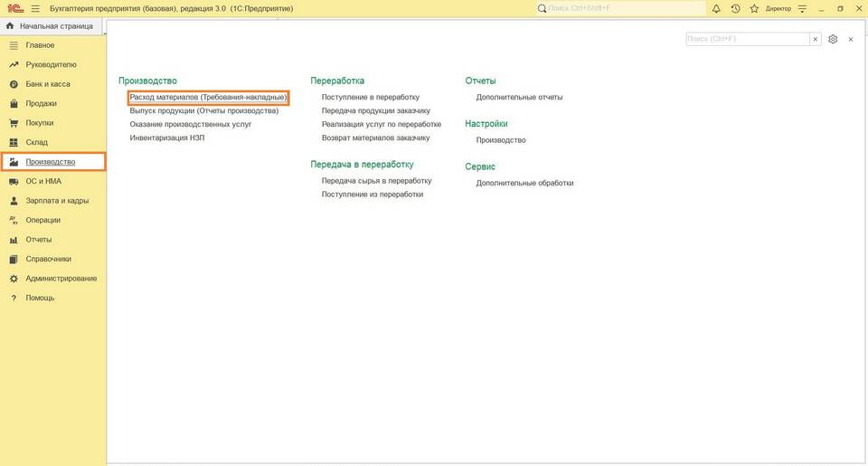Click the Директор user name

coord(778,9)
